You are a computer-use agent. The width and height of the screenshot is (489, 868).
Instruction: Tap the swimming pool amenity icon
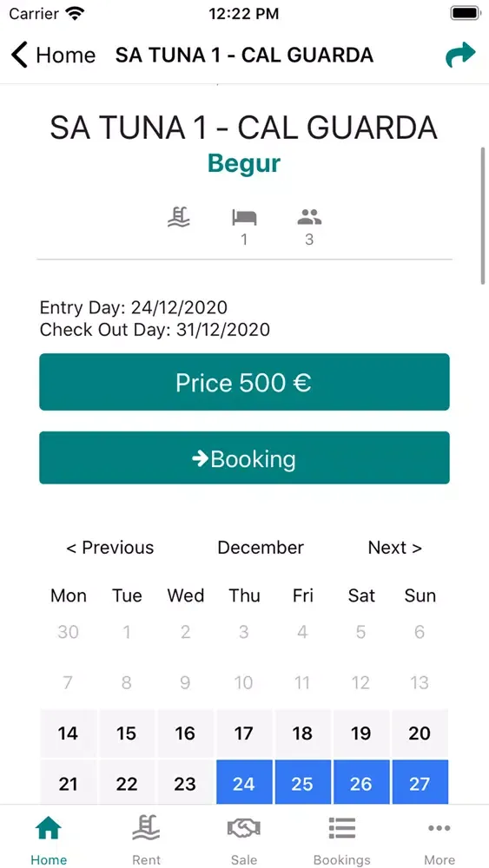point(178,216)
